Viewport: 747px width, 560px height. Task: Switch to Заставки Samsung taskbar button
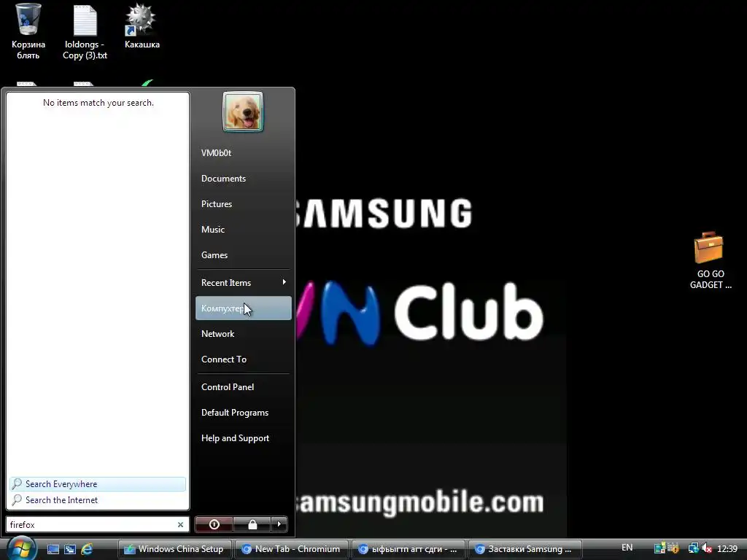coord(525,549)
